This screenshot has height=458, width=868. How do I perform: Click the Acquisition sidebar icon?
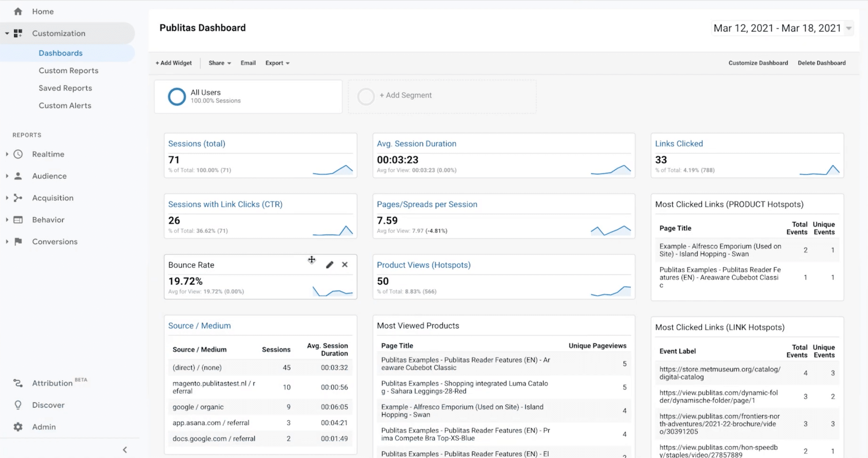[x=18, y=198]
